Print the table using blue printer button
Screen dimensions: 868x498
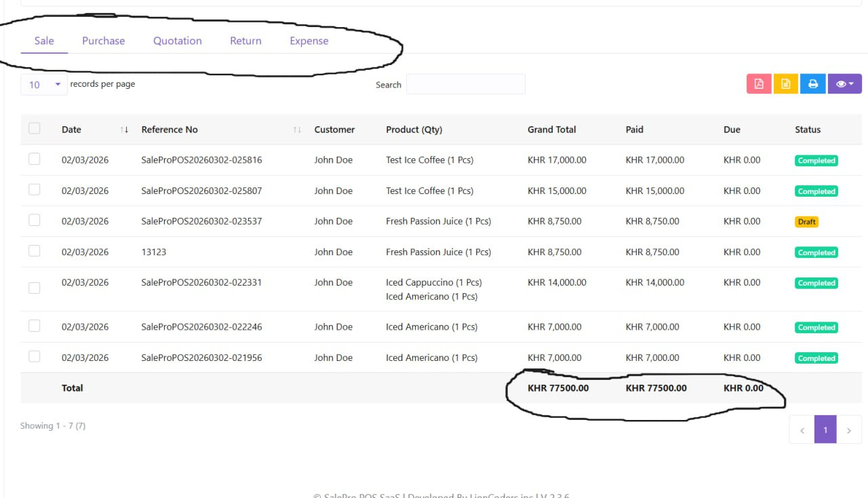pos(812,84)
